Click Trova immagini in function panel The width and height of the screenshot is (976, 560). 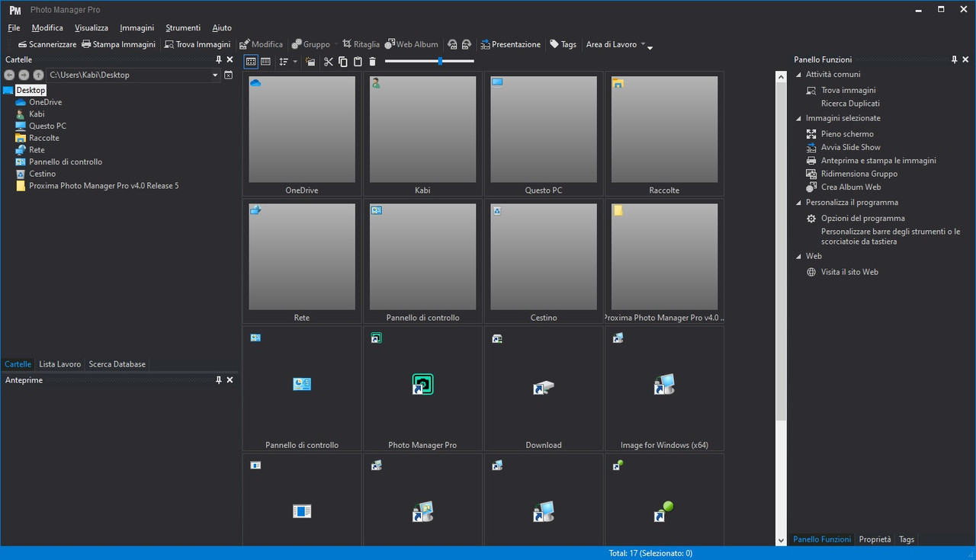click(848, 91)
